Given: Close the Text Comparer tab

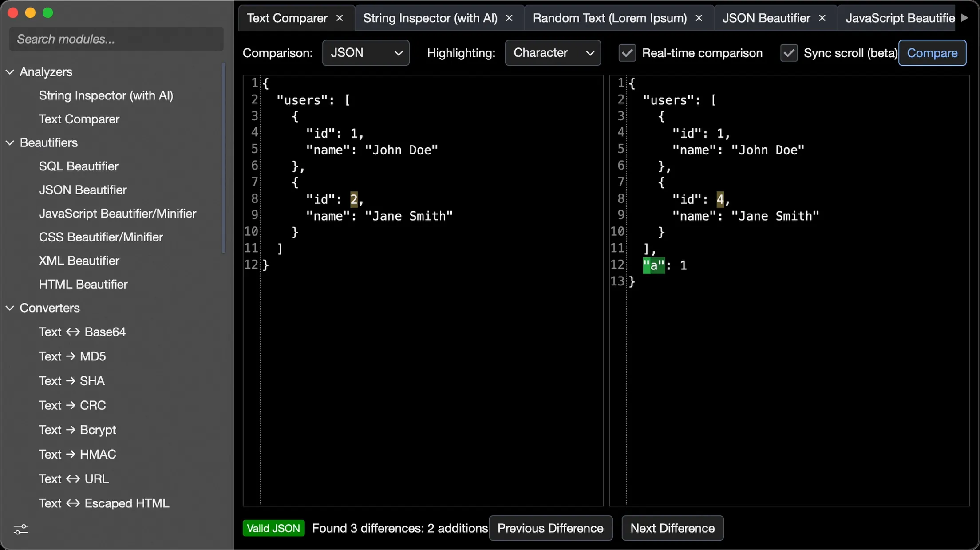Looking at the screenshot, I should tap(340, 18).
